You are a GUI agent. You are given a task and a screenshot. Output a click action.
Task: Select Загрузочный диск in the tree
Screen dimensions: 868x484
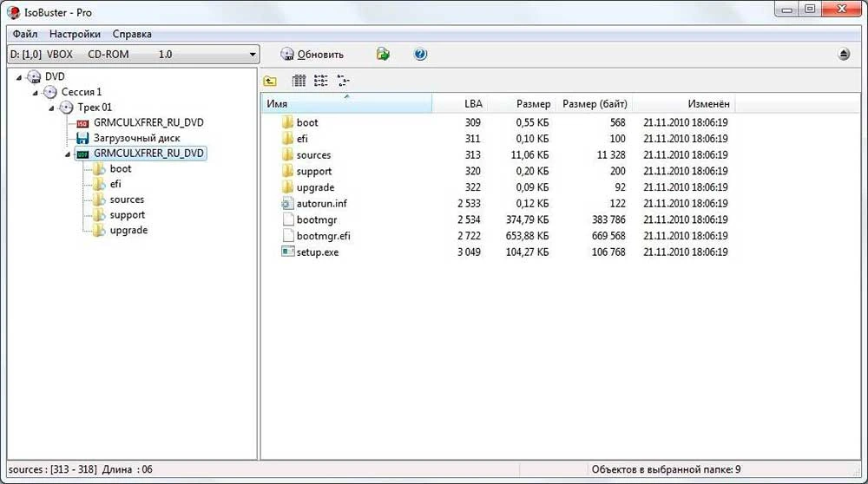point(137,138)
